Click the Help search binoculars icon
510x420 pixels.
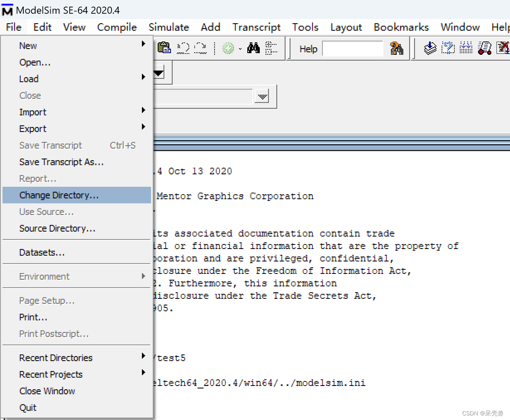[397, 49]
